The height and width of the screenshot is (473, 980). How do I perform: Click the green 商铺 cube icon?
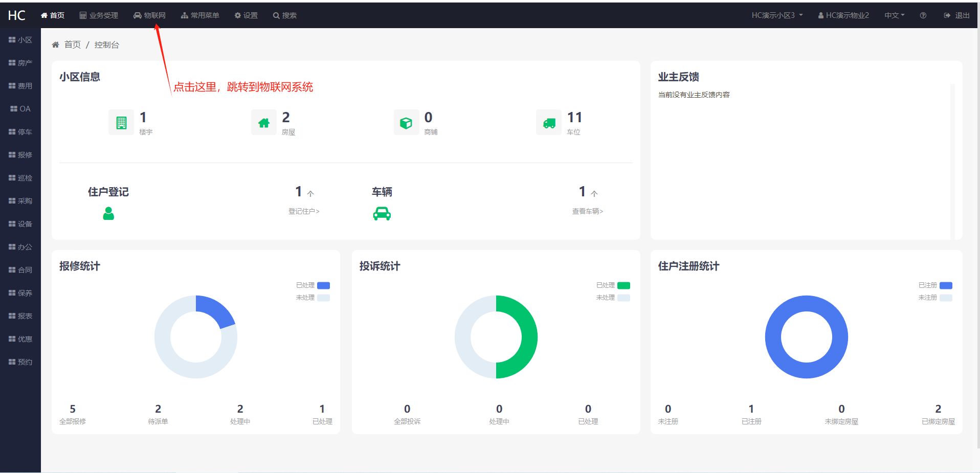pos(406,122)
